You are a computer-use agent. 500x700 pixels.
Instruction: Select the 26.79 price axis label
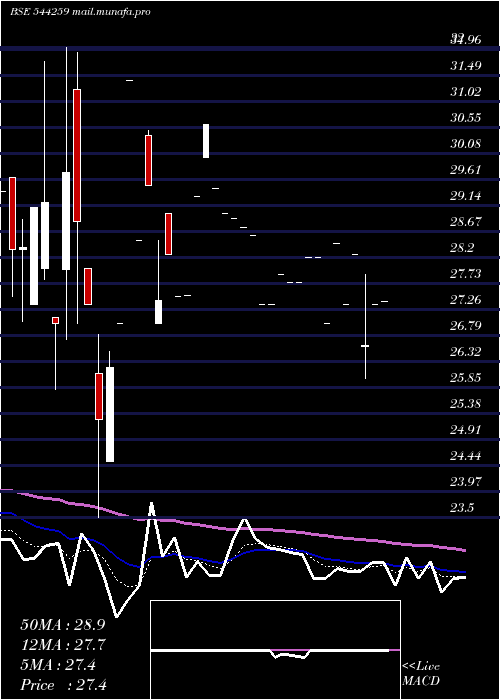click(x=466, y=325)
